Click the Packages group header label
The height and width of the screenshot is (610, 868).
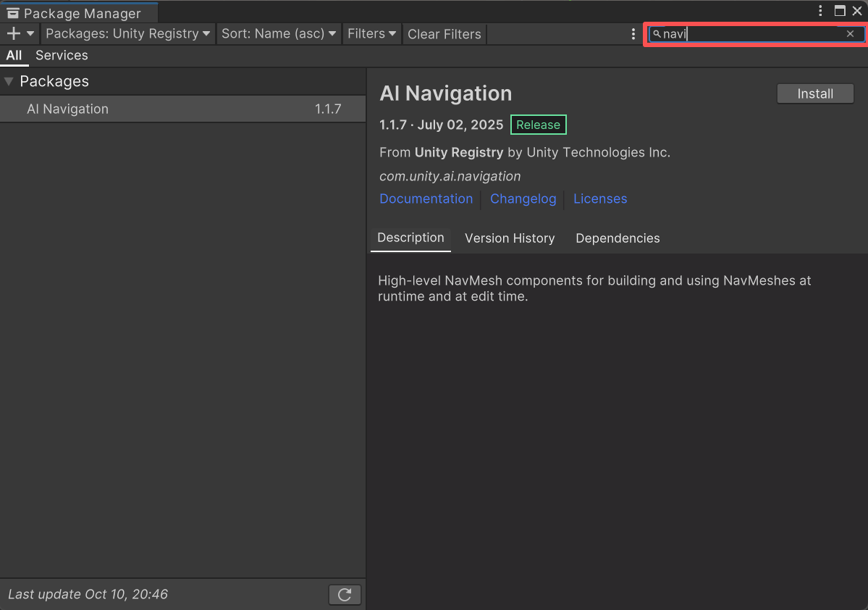click(54, 81)
